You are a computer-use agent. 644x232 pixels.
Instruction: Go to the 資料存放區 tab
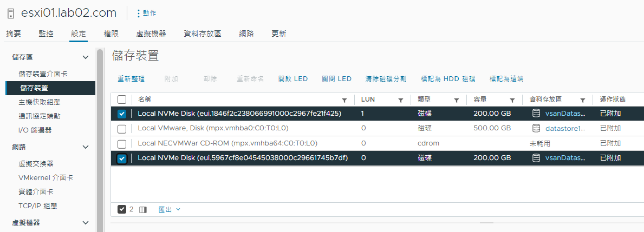point(203,34)
